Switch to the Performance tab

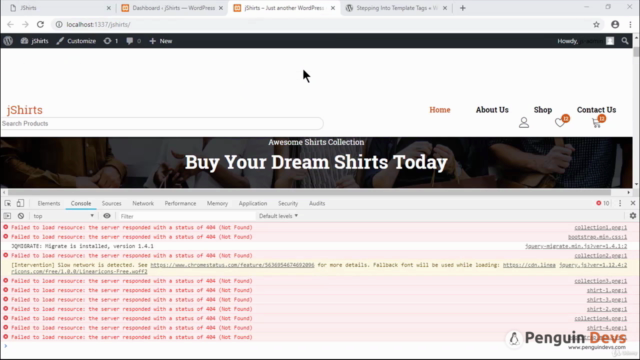pos(180,203)
